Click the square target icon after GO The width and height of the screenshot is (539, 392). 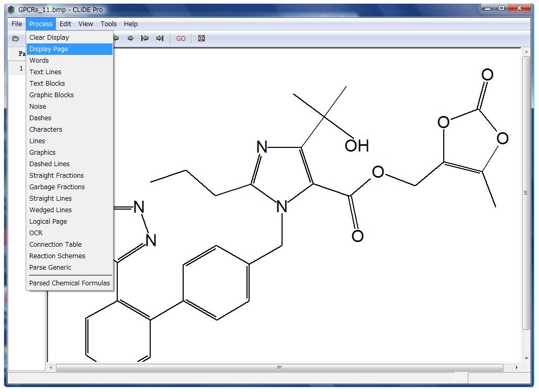pos(201,39)
